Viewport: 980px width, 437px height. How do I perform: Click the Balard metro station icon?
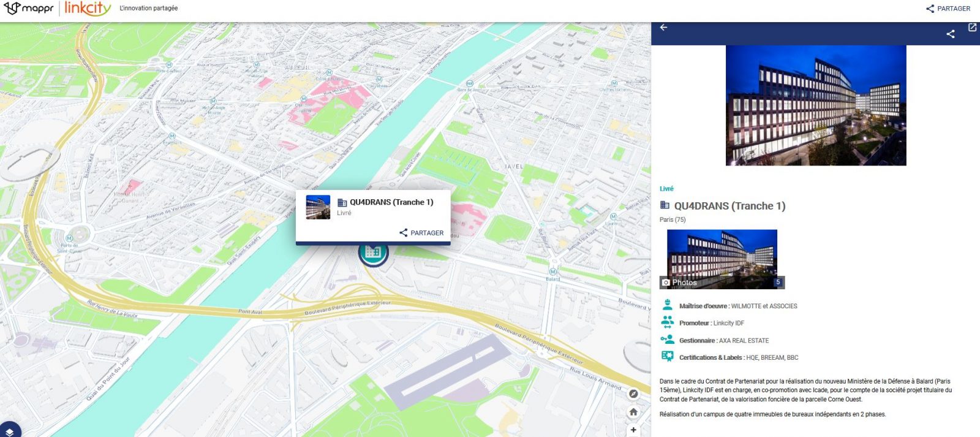point(553,272)
